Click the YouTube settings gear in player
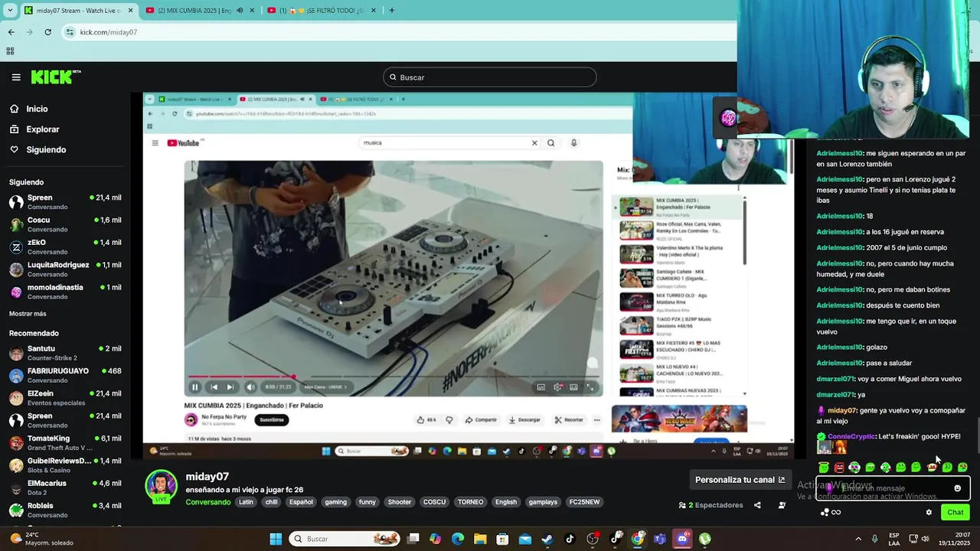Screen dimensions: 980x551 tap(557, 387)
